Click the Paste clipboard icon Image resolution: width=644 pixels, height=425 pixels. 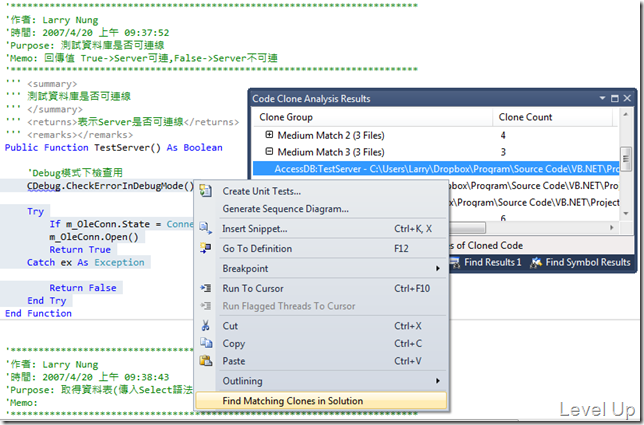tap(205, 361)
